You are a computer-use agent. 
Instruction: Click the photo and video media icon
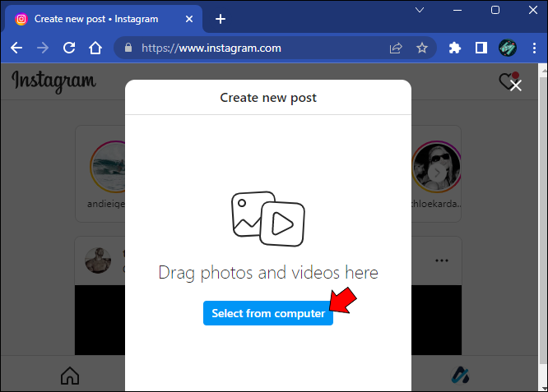(268, 219)
